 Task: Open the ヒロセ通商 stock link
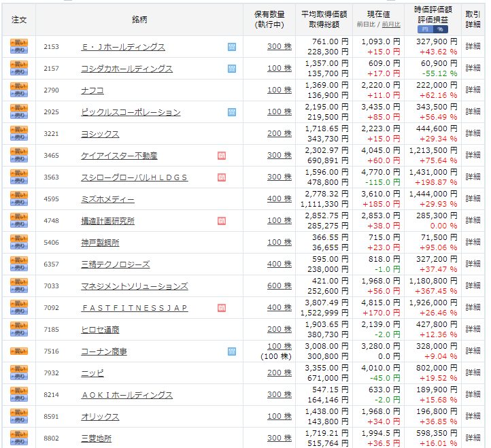tap(100, 330)
